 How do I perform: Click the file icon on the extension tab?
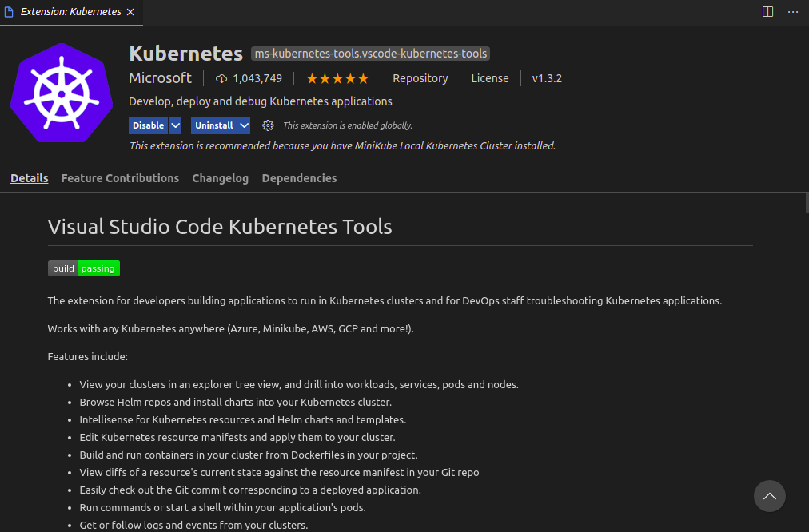[x=9, y=12]
